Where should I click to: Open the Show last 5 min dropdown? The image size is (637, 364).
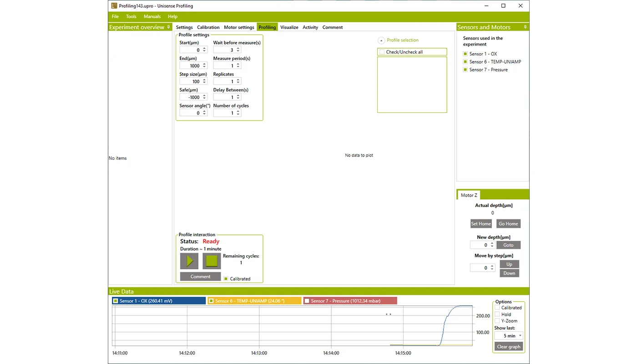[509, 336]
